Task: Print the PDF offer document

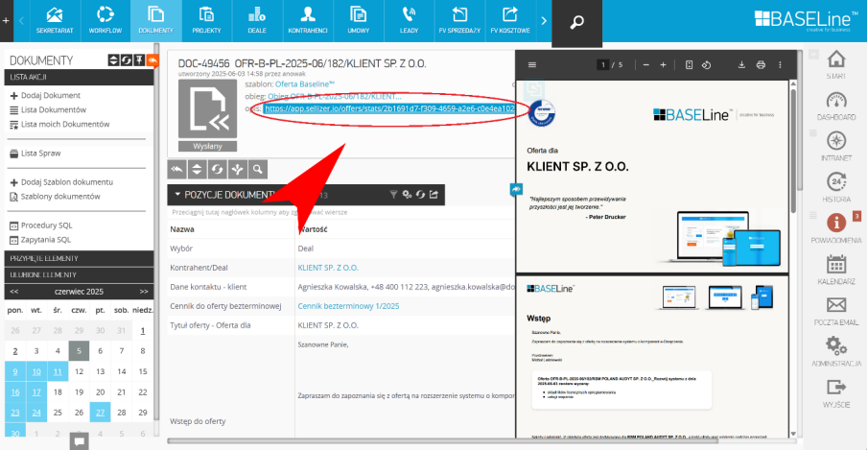Action: (x=761, y=65)
